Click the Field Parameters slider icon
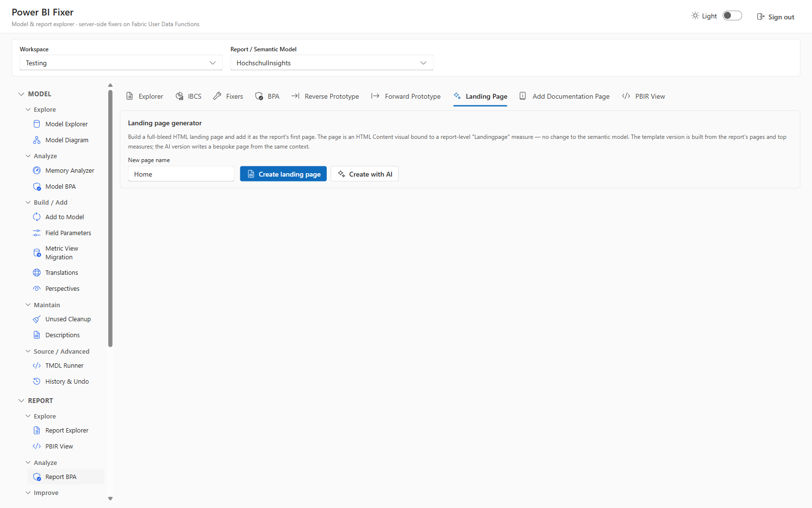 pos(37,233)
